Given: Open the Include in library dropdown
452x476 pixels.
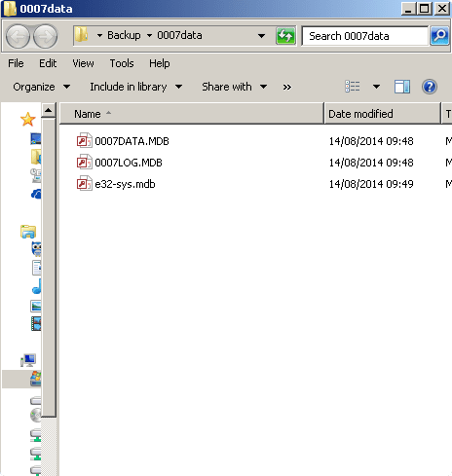Looking at the screenshot, I should [136, 87].
